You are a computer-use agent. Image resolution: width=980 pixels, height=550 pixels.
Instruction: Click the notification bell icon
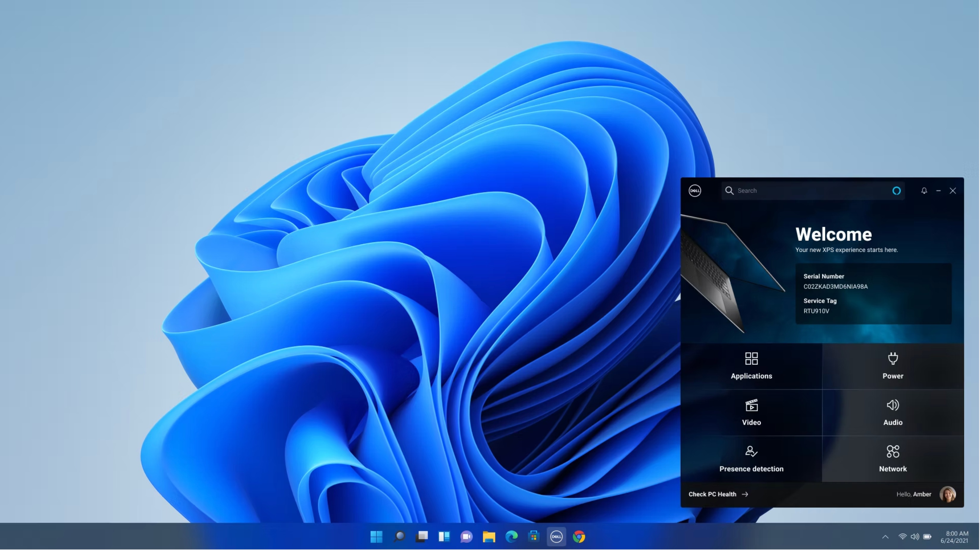[x=924, y=191]
